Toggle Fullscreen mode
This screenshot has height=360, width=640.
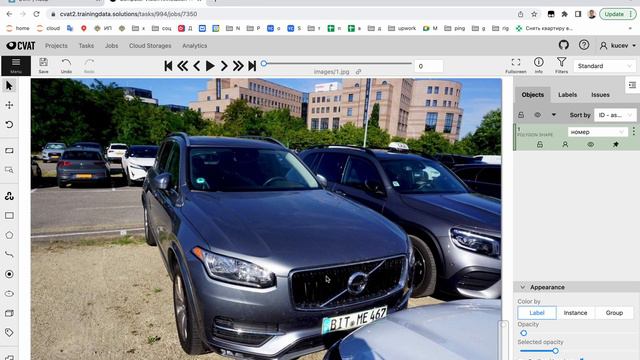[x=516, y=65]
